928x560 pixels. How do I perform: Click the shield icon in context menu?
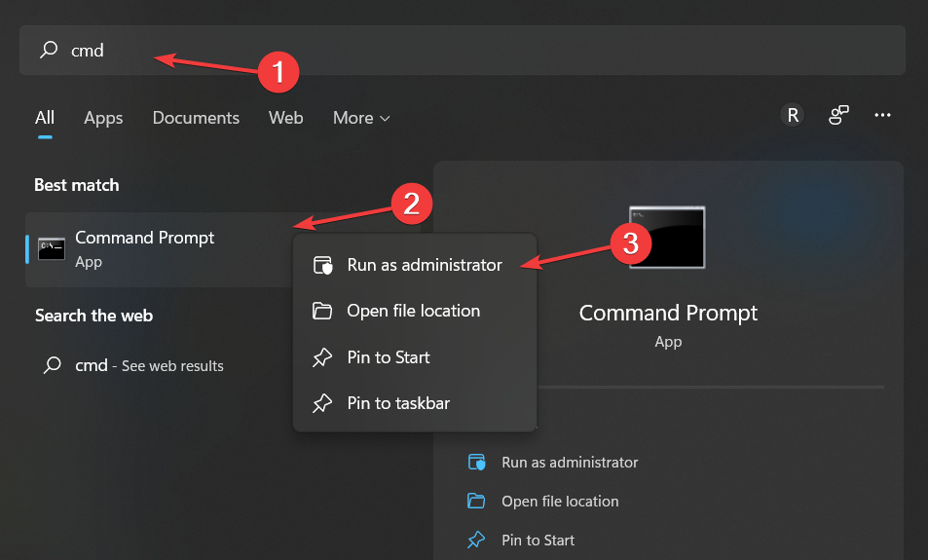click(x=322, y=265)
